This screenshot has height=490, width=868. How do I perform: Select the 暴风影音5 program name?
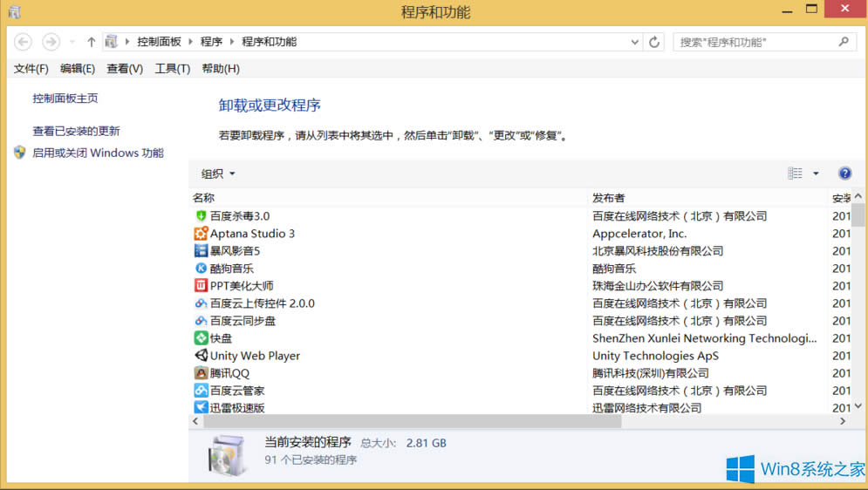[x=235, y=251]
